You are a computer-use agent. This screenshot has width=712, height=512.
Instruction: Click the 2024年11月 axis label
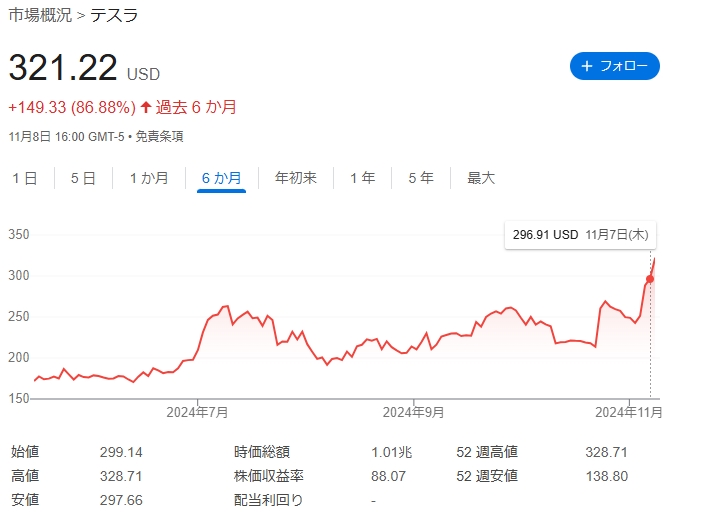[x=629, y=412]
